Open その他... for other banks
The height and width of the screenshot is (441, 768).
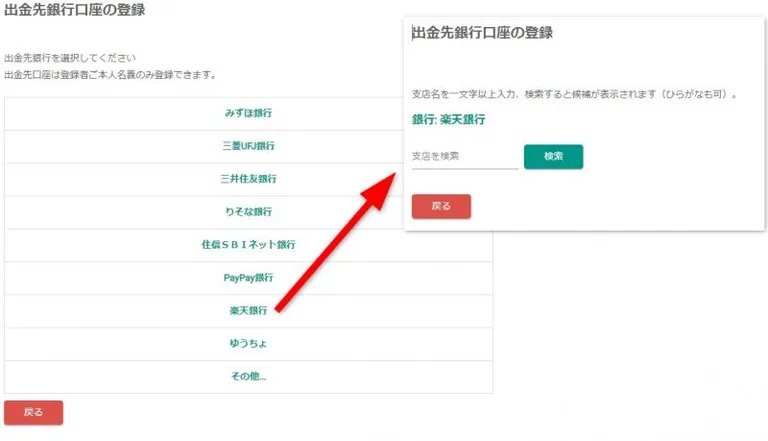(x=248, y=376)
